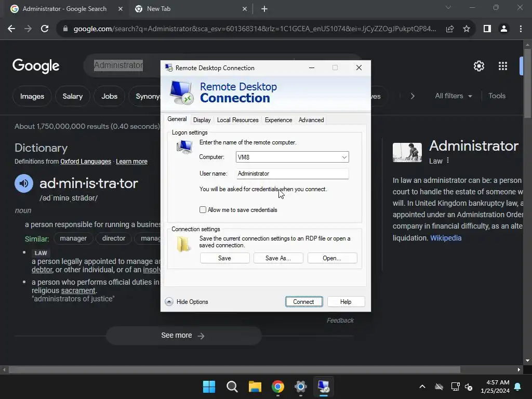Close the Remote Desktop Connection dialog
532x399 pixels.
(359, 68)
